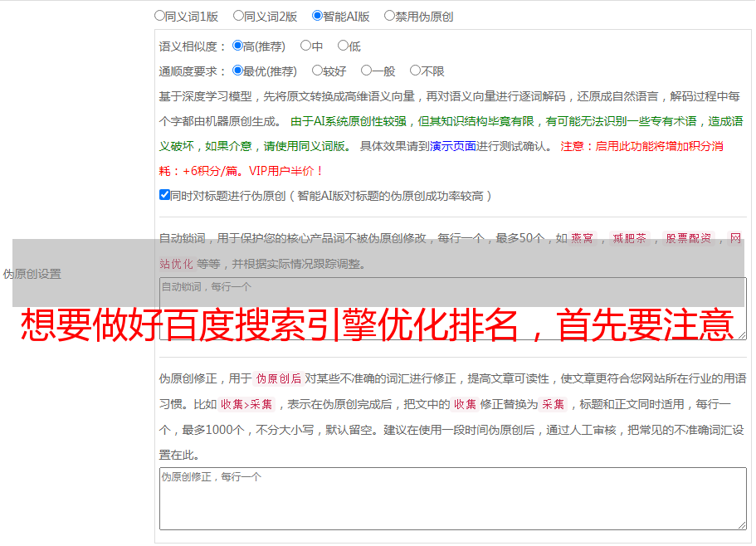Click the 伪原创设置 label
The width and height of the screenshot is (756, 546).
(32, 274)
